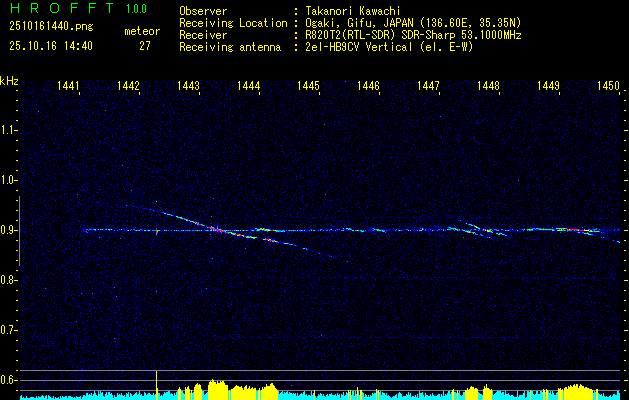The width and height of the screenshot is (629, 400).
Task: Click the 0.9 kHz frequency label
Action: (x=8, y=230)
